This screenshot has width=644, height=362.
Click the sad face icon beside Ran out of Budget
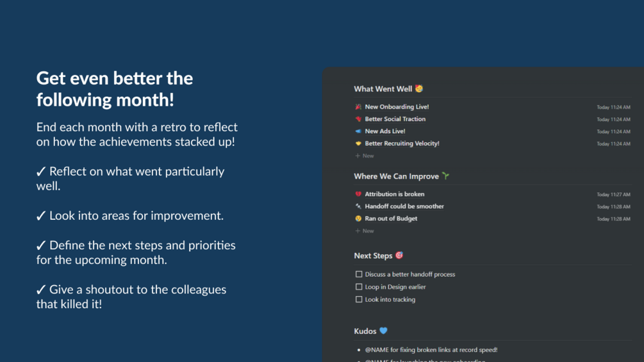358,218
